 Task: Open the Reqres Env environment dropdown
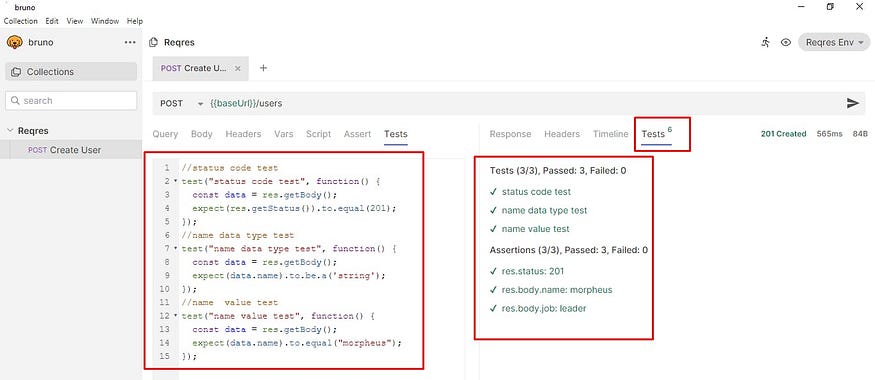click(834, 42)
